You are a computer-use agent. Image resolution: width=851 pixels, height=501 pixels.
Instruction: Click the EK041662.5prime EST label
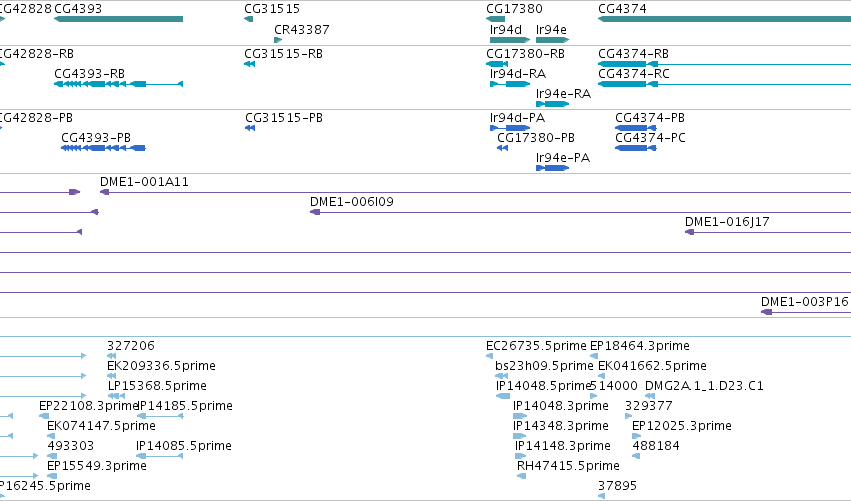652,366
